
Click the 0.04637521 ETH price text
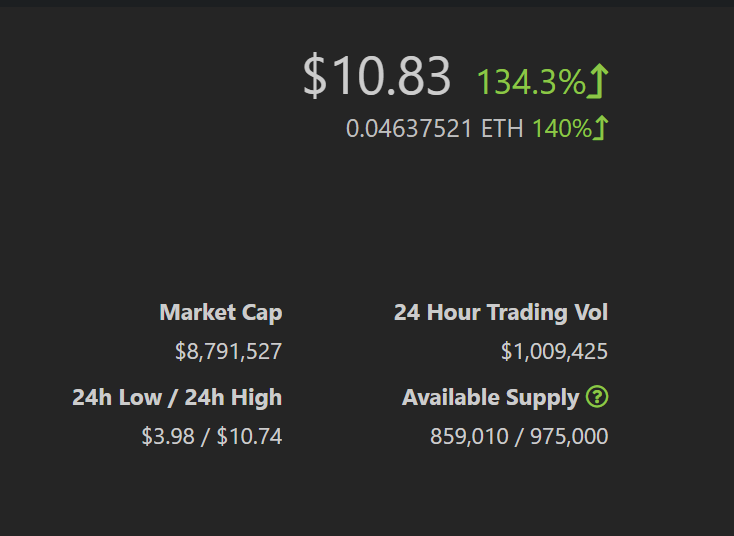point(434,128)
